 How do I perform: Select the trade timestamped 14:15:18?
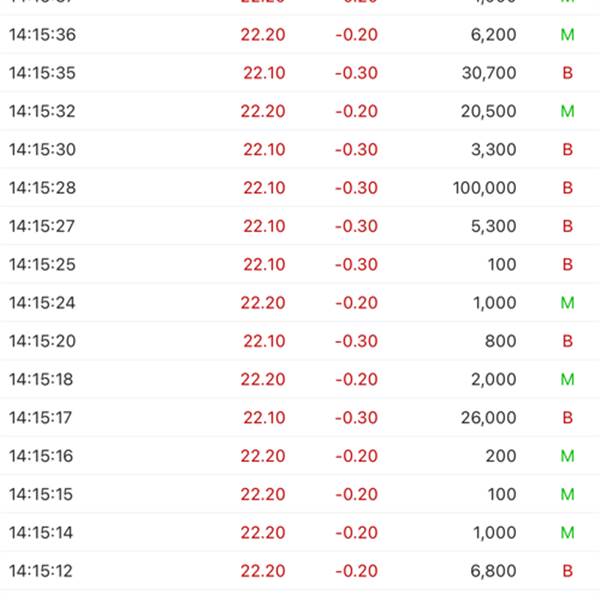point(300,379)
